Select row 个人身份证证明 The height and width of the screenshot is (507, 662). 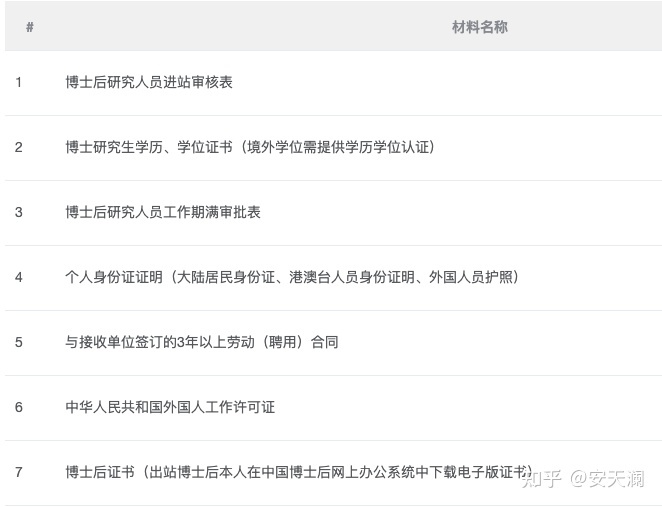(334, 278)
